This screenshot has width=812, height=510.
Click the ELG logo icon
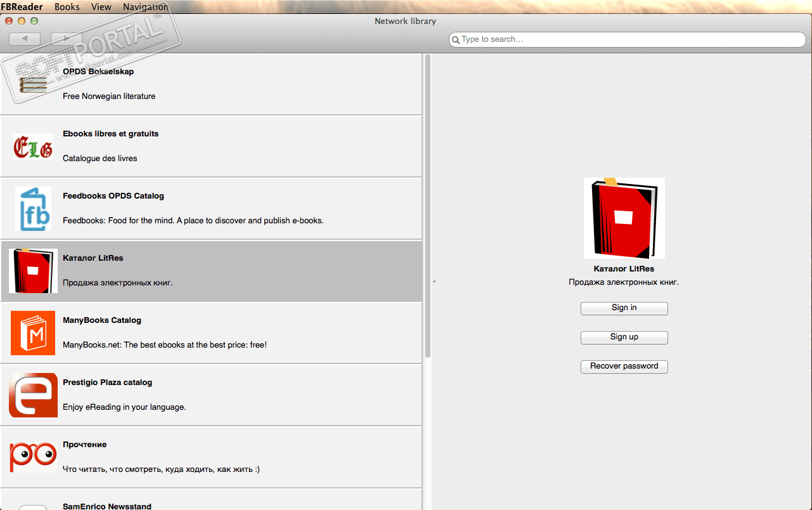[x=33, y=147]
